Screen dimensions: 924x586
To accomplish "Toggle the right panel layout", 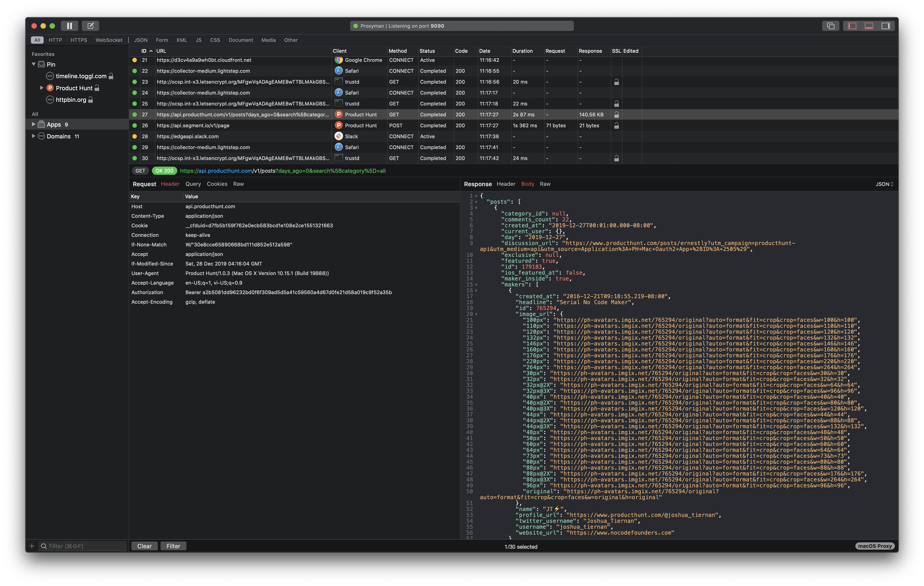I will point(886,26).
